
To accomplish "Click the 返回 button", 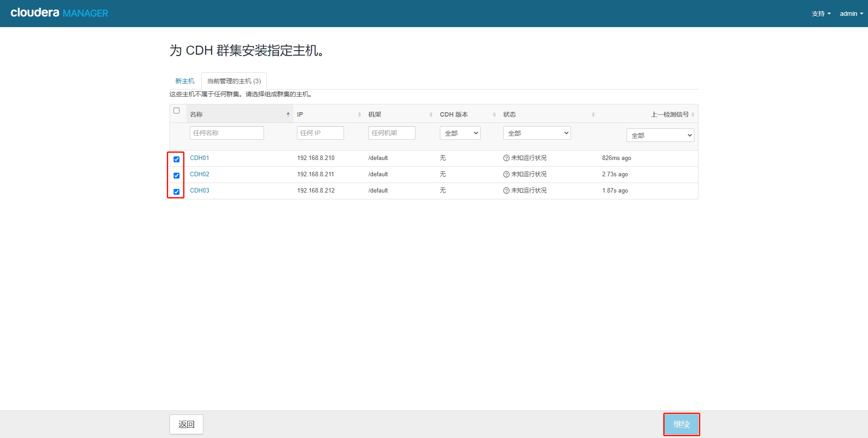I will point(186,424).
